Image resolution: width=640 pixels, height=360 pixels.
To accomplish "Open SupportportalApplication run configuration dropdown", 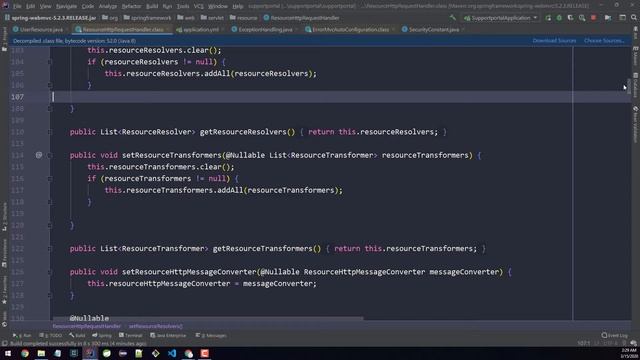I will pos(501,18).
